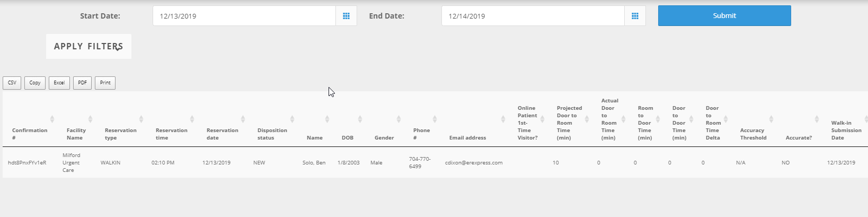Sort by Confirmation # column arrows
The height and width of the screenshot is (217, 868).
tap(52, 119)
